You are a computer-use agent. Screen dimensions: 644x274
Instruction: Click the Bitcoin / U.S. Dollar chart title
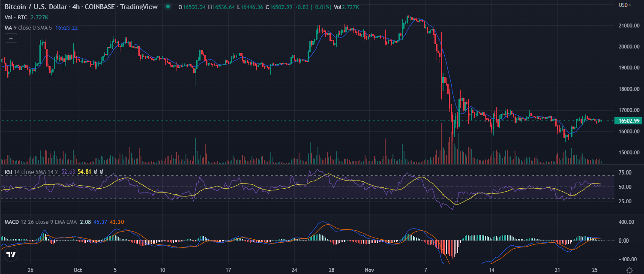[81, 7]
